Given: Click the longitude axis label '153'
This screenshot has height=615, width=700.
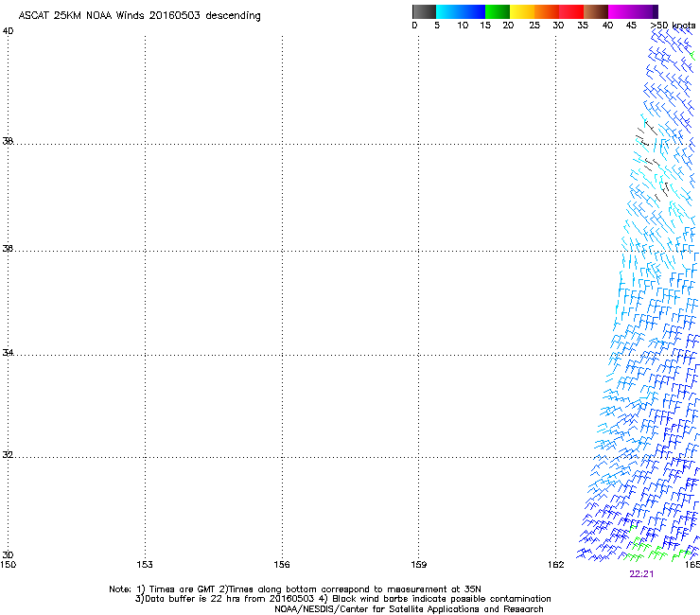Looking at the screenshot, I should coord(145,565).
